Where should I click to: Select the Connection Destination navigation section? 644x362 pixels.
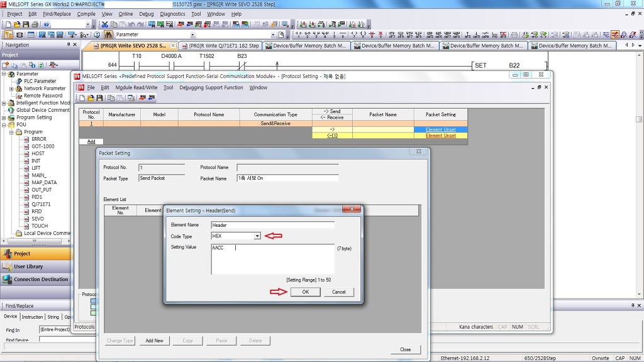click(x=41, y=280)
